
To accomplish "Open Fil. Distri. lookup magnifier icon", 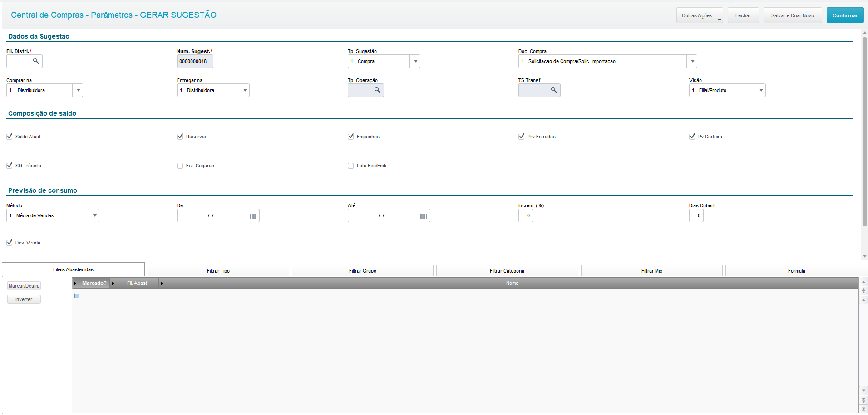I will coord(36,61).
